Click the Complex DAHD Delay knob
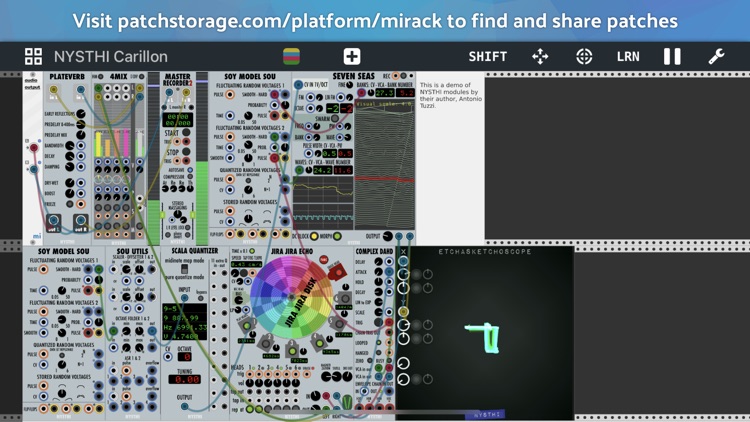 pyautogui.click(x=378, y=262)
